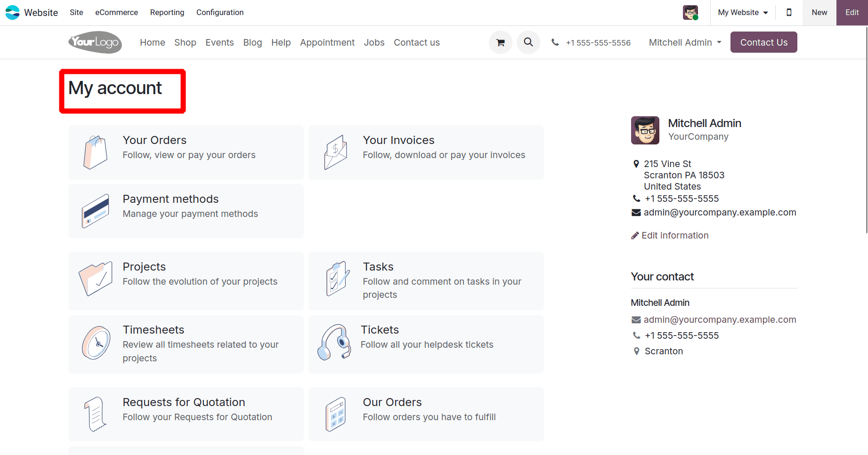
Task: Select the Your Orders shopping bag icon
Action: click(95, 152)
